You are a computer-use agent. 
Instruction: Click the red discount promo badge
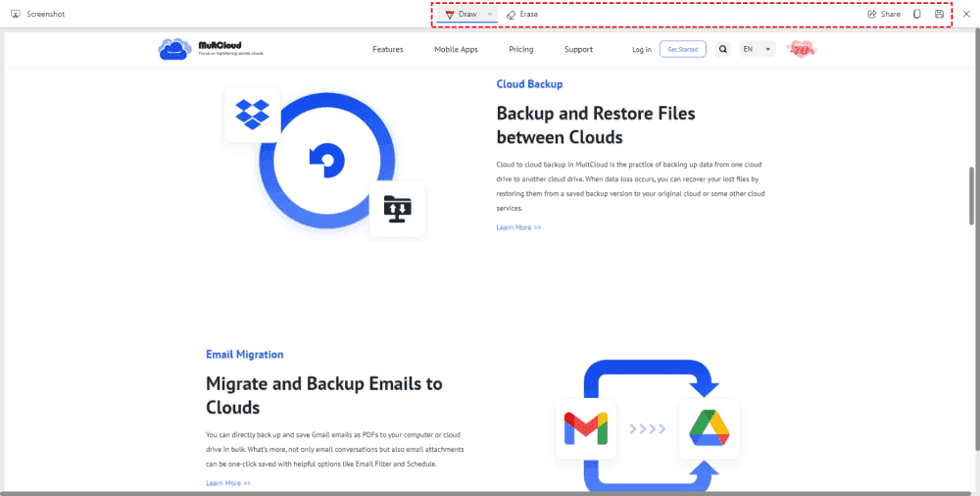pyautogui.click(x=802, y=49)
